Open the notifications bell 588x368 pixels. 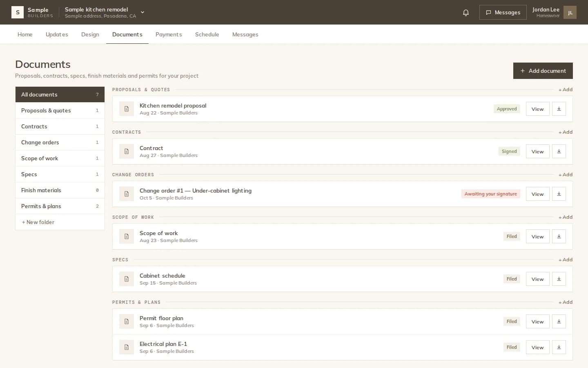click(x=466, y=13)
